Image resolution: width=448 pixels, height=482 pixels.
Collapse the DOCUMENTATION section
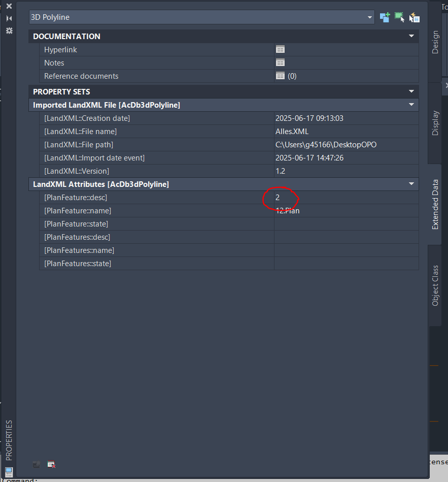point(411,36)
